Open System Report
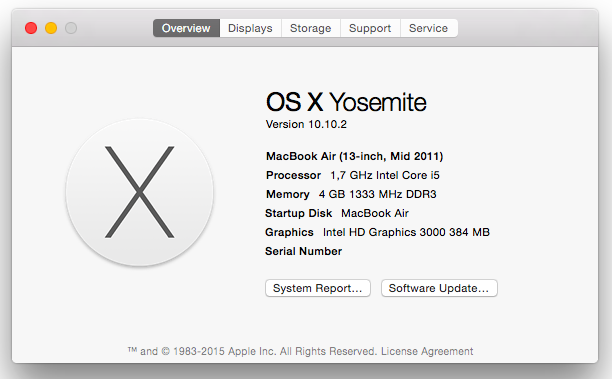 318,288
